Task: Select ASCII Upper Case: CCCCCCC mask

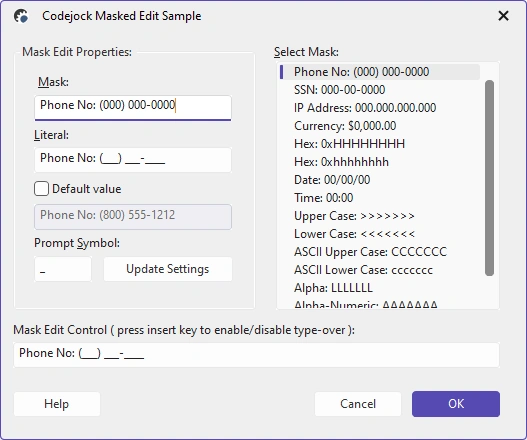Action: click(x=380, y=252)
